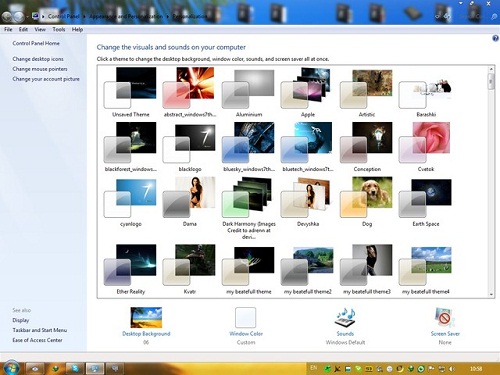Apply the Dog theme
Viewport: 500px width, 375px height.
click(366, 197)
